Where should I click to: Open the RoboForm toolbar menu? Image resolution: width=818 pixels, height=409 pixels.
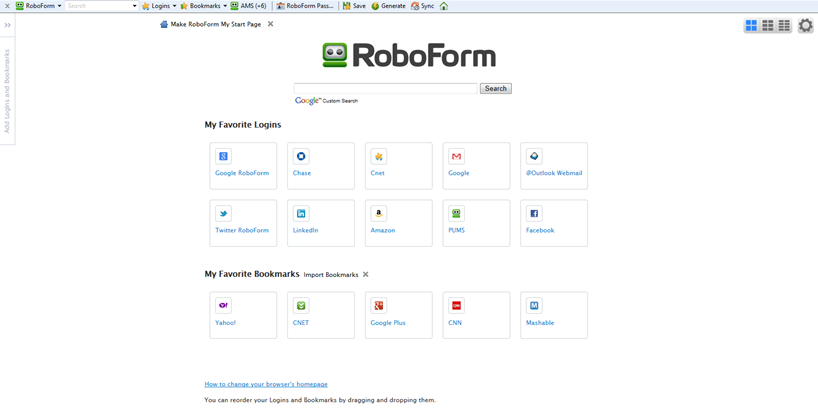pos(39,6)
